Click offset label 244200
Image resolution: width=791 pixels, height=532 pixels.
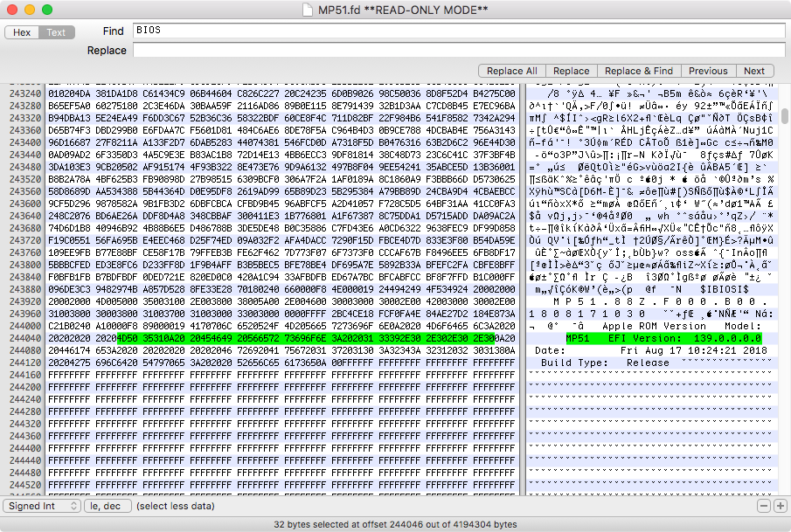pyautogui.click(x=25, y=387)
